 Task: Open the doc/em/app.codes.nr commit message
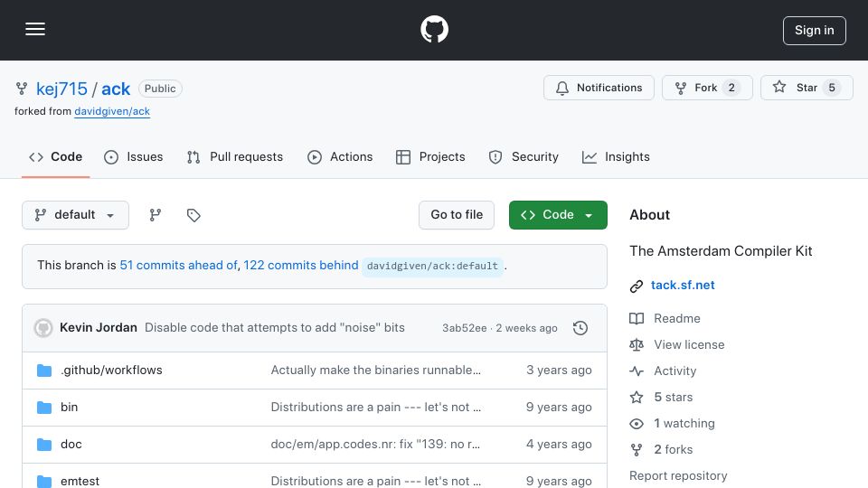375,445
